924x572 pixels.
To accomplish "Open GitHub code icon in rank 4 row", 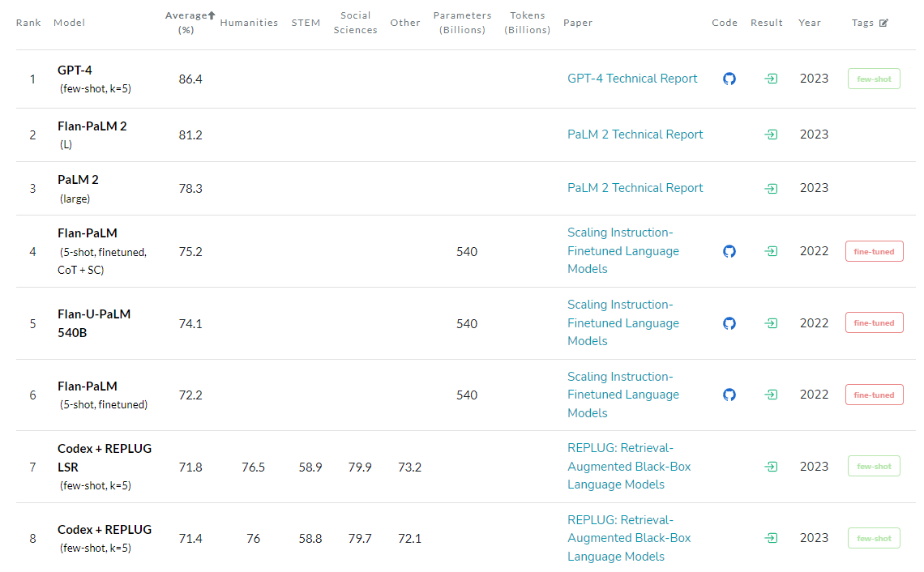I will coord(729,251).
